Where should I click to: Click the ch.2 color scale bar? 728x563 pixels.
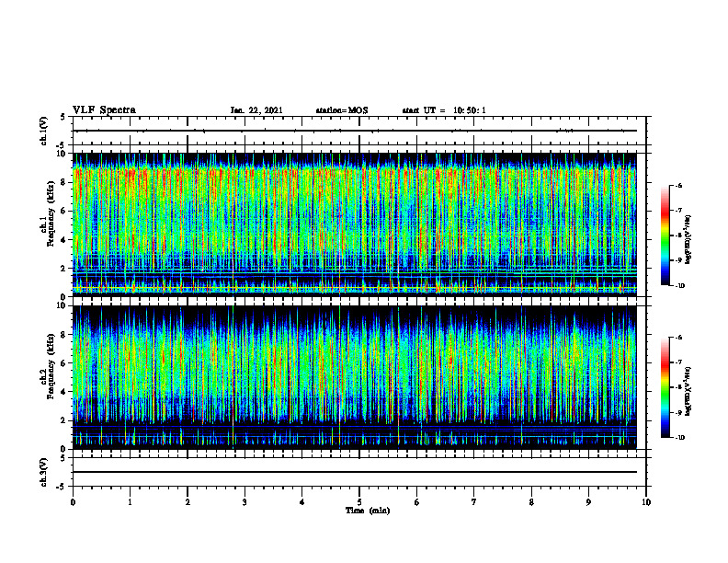[x=665, y=387]
